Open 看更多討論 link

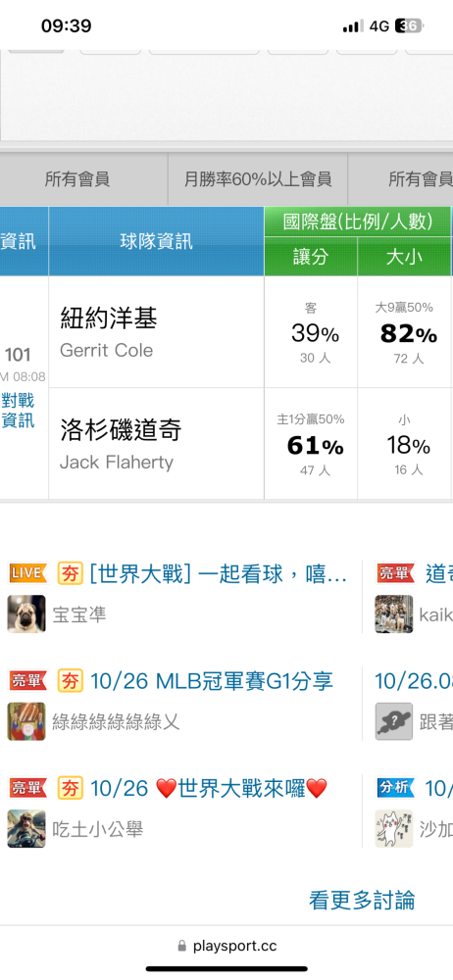pyautogui.click(x=362, y=900)
